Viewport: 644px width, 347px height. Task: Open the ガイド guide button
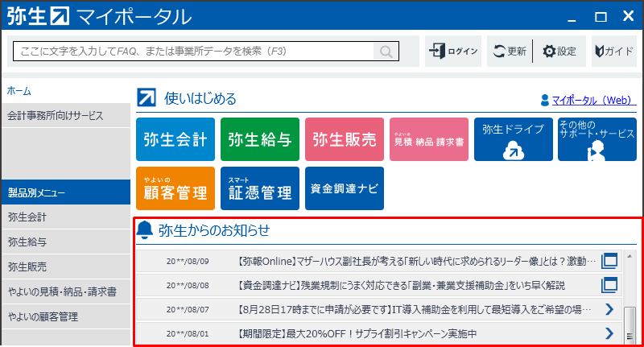pos(614,52)
